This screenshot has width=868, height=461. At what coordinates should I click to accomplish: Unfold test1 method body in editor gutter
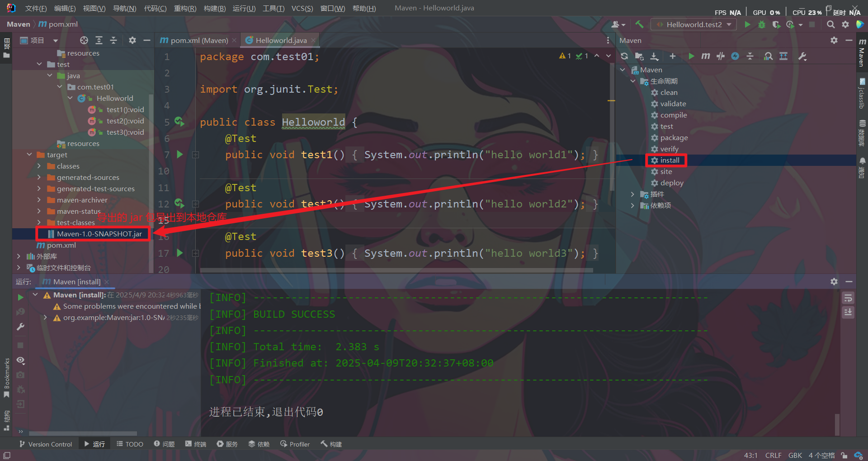195,155
